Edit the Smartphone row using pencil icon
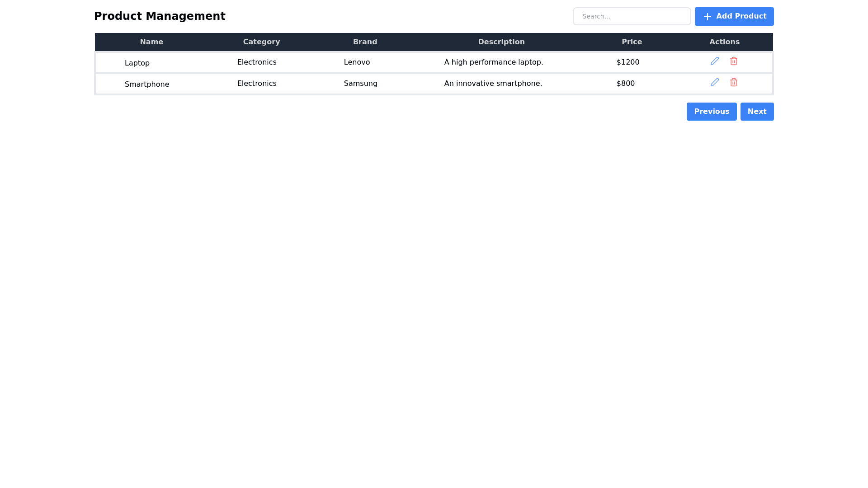This screenshot has width=868, height=488. 714,82
